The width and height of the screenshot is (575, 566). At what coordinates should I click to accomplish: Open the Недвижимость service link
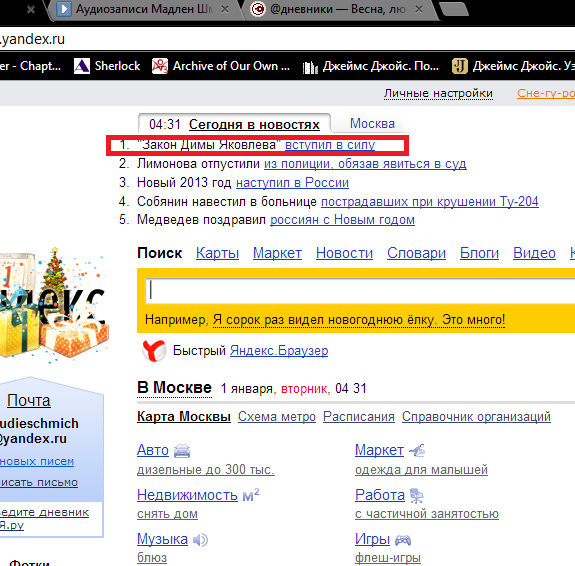[187, 495]
